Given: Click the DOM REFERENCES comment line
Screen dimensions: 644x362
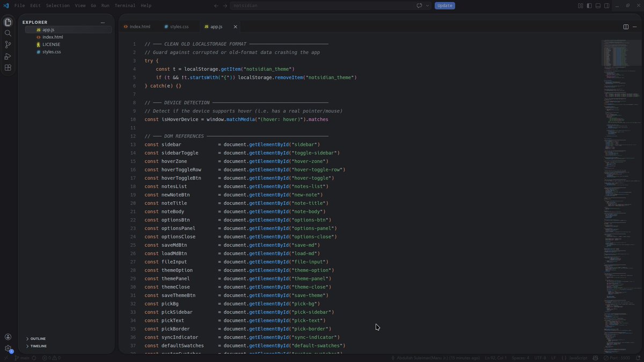Looking at the screenshot, I should point(236,136).
